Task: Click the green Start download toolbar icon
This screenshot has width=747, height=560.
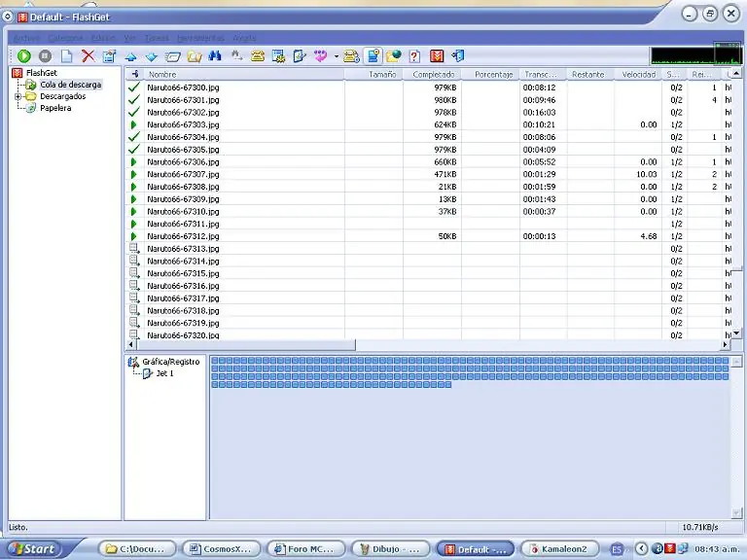Action: [23, 56]
